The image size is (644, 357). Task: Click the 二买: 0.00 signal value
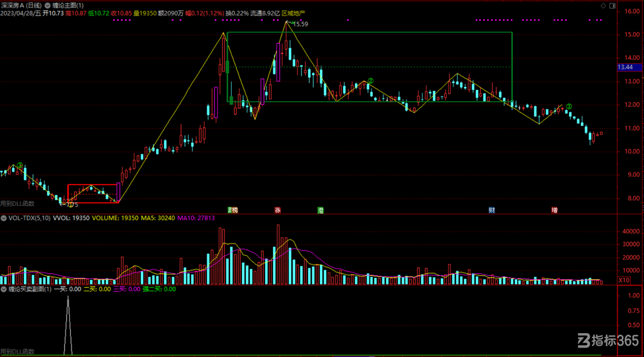point(97,289)
